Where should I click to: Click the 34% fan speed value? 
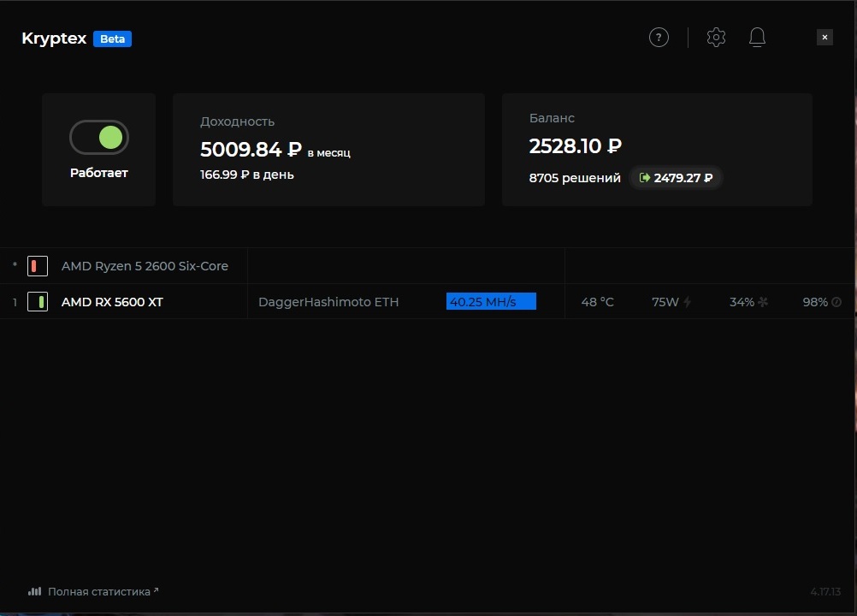(742, 302)
